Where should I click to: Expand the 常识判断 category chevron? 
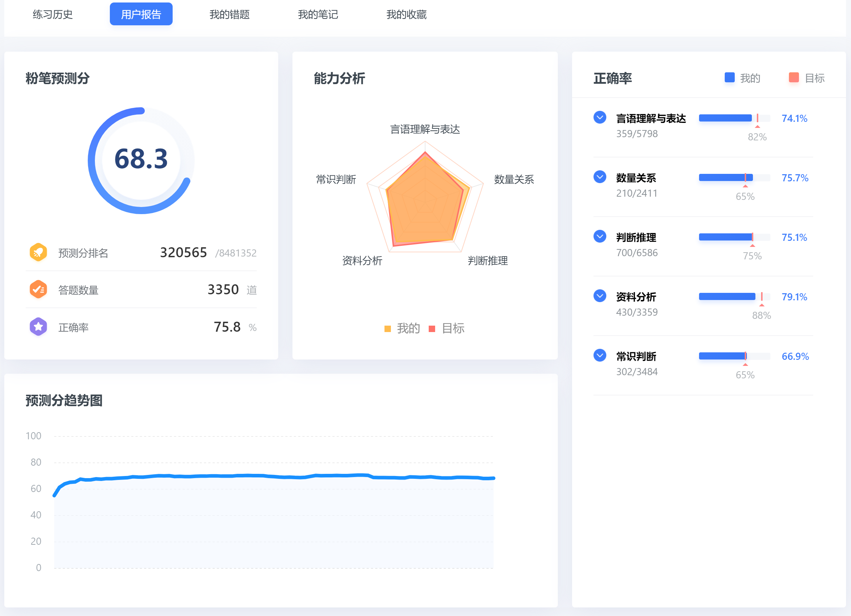pyautogui.click(x=600, y=355)
